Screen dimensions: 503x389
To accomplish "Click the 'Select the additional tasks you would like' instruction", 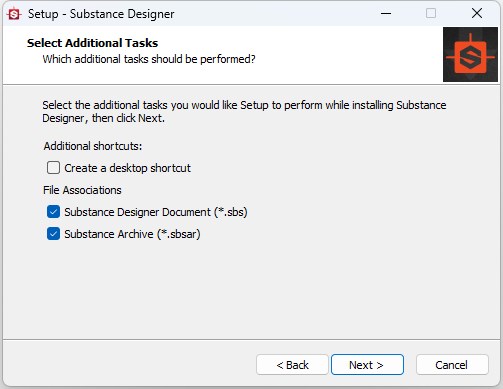I will pyautogui.click(x=244, y=112).
